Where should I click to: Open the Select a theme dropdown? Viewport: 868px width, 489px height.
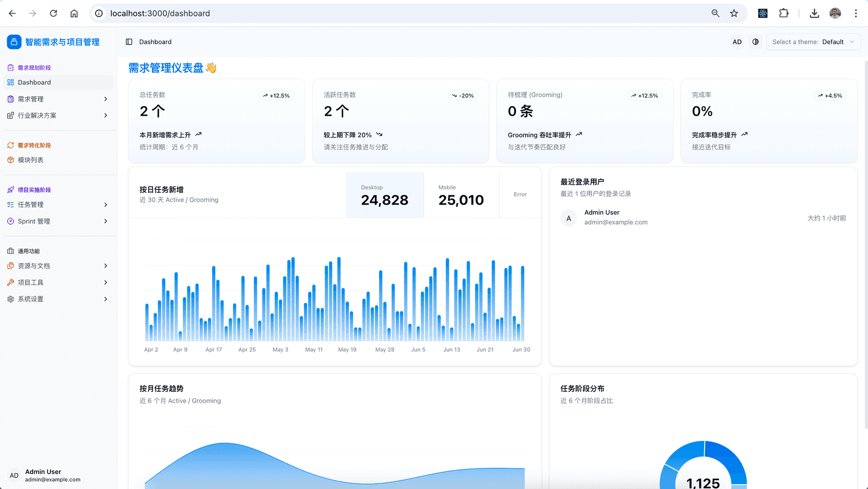click(x=813, y=42)
